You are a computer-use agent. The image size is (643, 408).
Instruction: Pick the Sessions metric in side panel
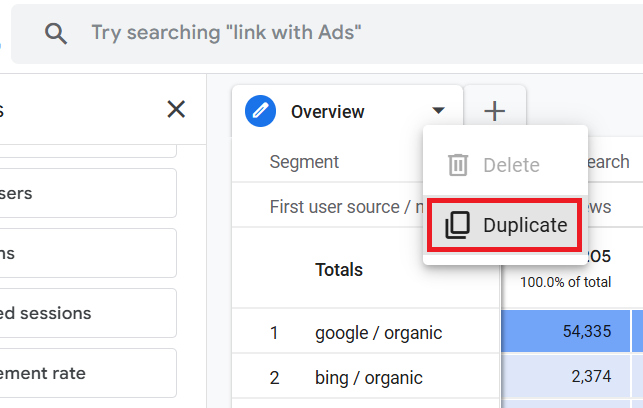click(x=88, y=253)
